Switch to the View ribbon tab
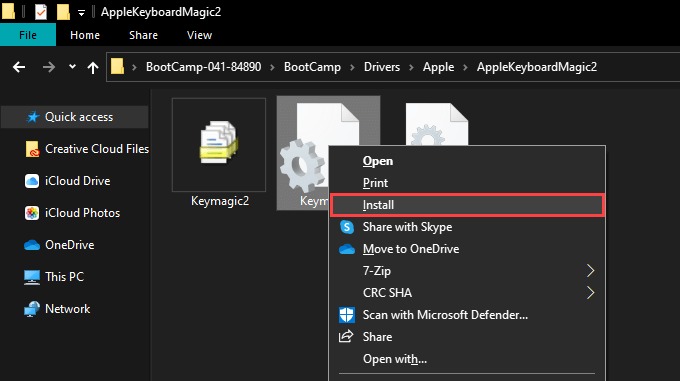 [x=199, y=35]
